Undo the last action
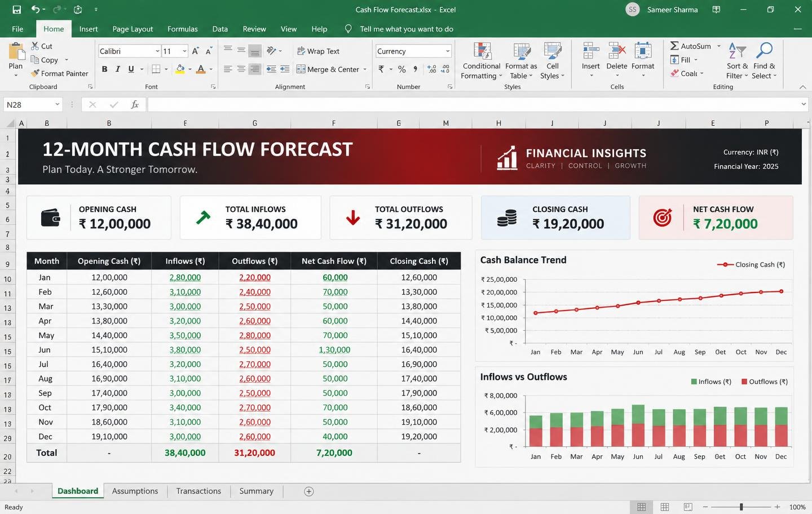Image resolution: width=812 pixels, height=514 pixels. tap(36, 10)
